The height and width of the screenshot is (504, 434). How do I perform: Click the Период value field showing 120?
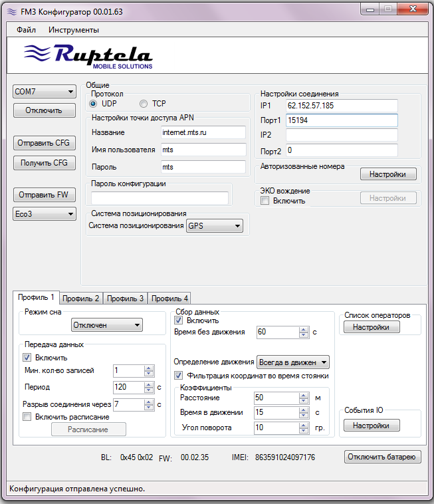point(129,387)
